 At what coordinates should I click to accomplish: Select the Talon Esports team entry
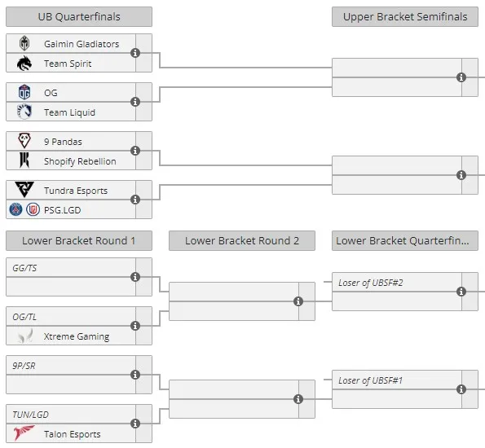[x=71, y=433]
